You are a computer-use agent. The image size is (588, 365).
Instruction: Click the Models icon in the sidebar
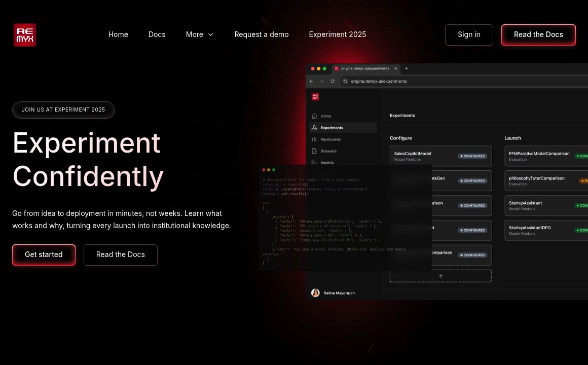(314, 163)
